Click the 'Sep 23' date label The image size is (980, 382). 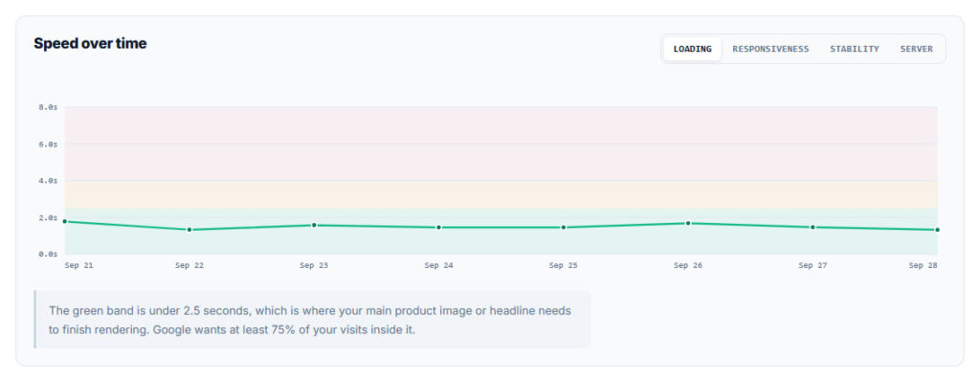[314, 266]
